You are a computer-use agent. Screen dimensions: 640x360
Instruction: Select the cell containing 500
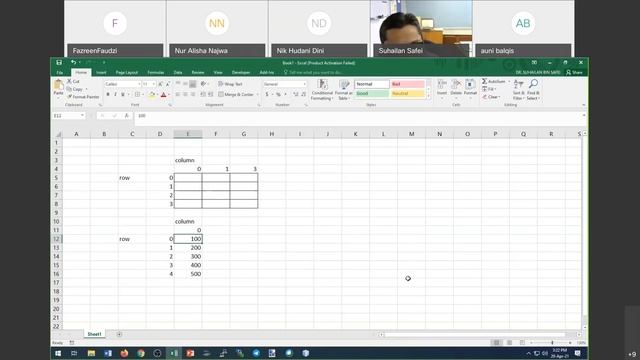coord(188,274)
